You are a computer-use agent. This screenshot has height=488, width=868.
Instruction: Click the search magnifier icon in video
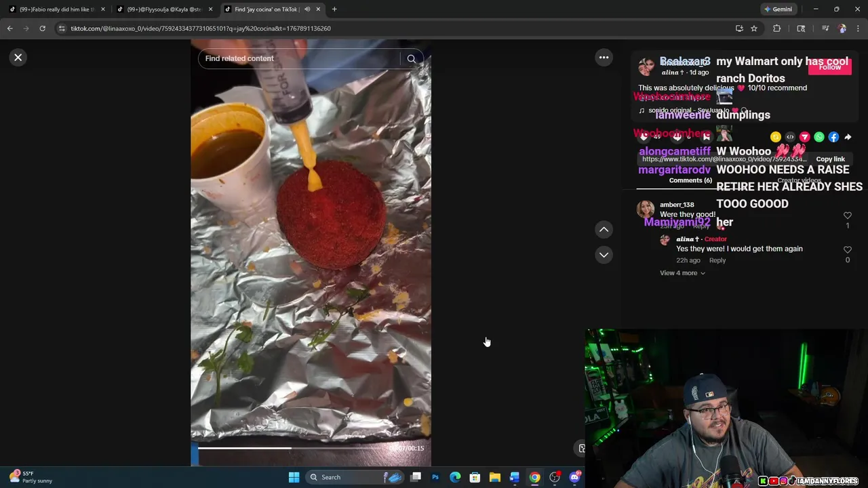[411, 59]
